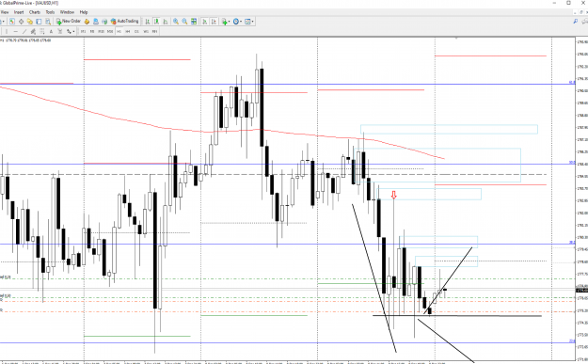Open the Periods clock icon
This screenshot has height=364, width=588.
[236, 22]
